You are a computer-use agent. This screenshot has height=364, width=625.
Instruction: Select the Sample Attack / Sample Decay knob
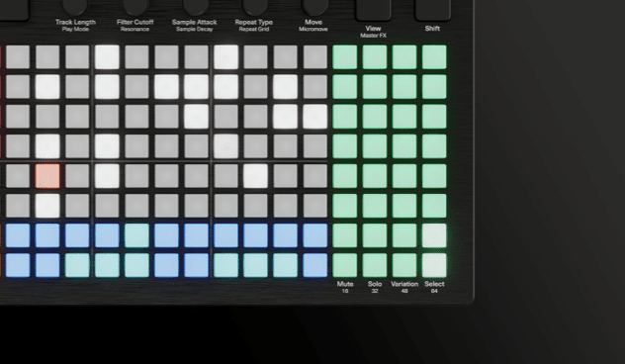point(195,6)
